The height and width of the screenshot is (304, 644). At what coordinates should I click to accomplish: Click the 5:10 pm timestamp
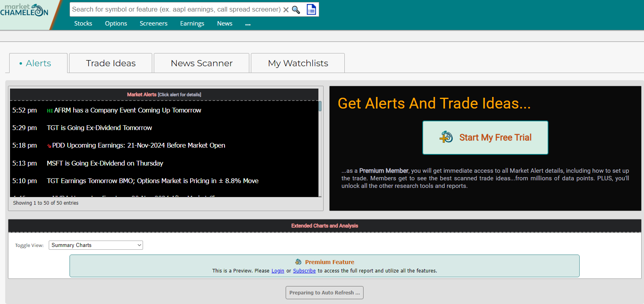24,181
